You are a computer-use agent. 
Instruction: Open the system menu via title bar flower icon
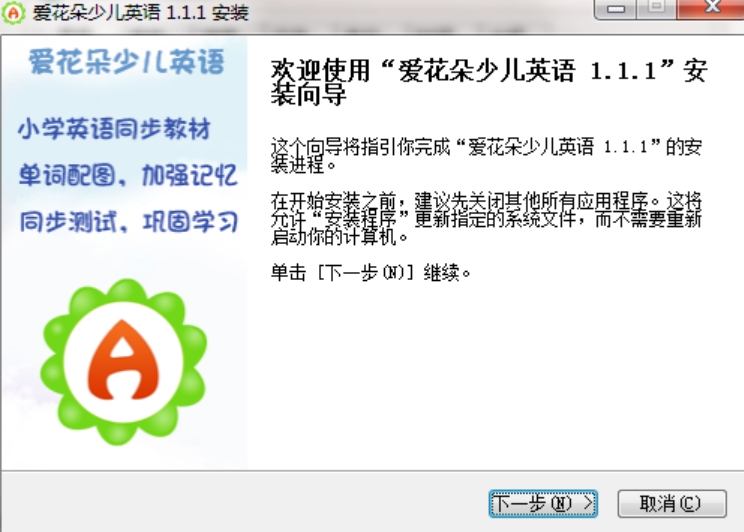pyautogui.click(x=13, y=12)
